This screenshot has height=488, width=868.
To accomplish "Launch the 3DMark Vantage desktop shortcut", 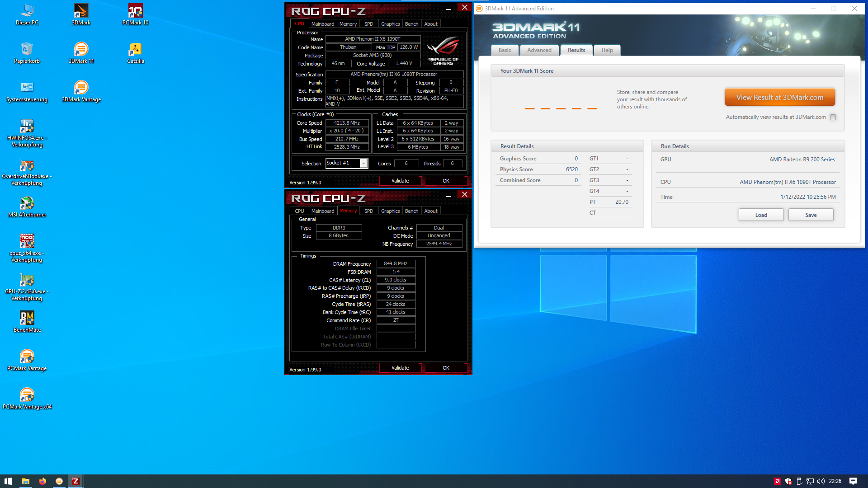I will pyautogui.click(x=81, y=91).
